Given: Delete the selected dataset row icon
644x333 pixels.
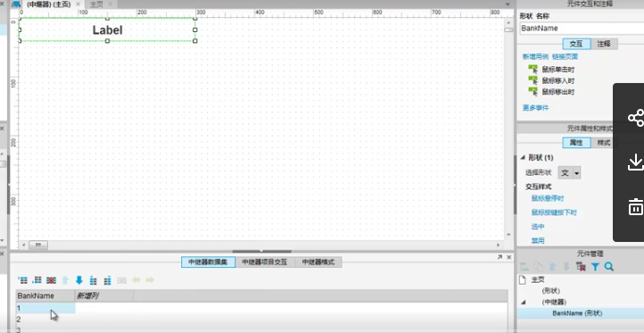Looking at the screenshot, I should click(51, 280).
